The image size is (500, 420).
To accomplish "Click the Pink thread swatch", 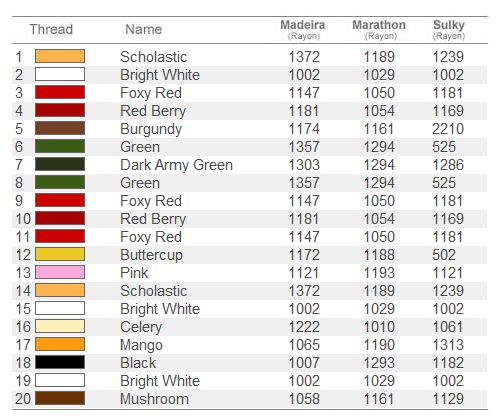I will pos(60,272).
